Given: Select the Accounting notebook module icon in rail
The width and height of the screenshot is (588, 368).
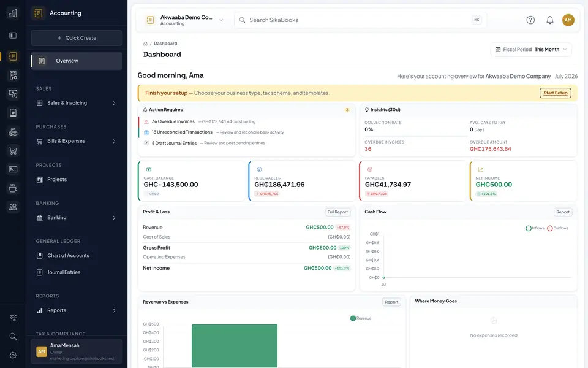Looking at the screenshot, I should pyautogui.click(x=13, y=56).
